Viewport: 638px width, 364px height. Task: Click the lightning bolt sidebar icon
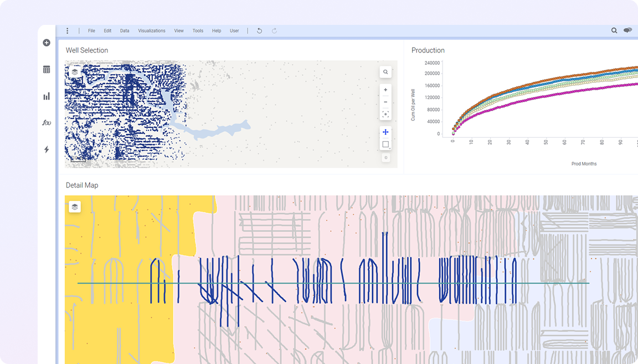(x=47, y=149)
